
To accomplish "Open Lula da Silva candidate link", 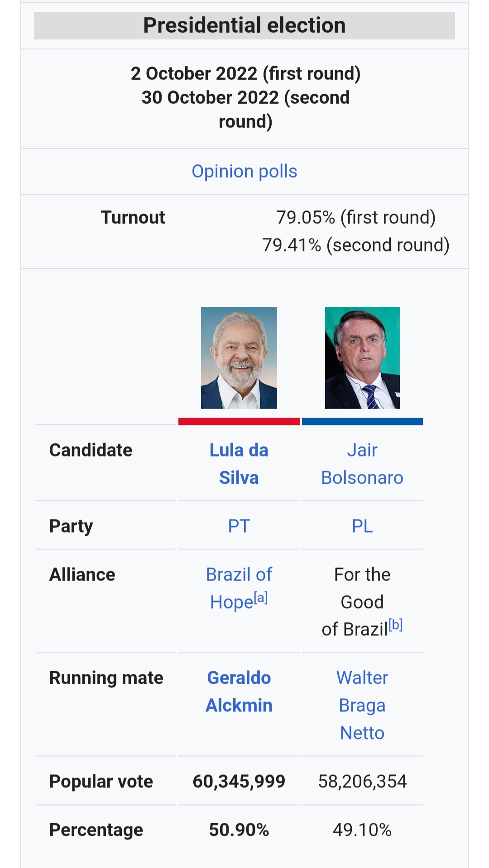I will click(x=239, y=463).
